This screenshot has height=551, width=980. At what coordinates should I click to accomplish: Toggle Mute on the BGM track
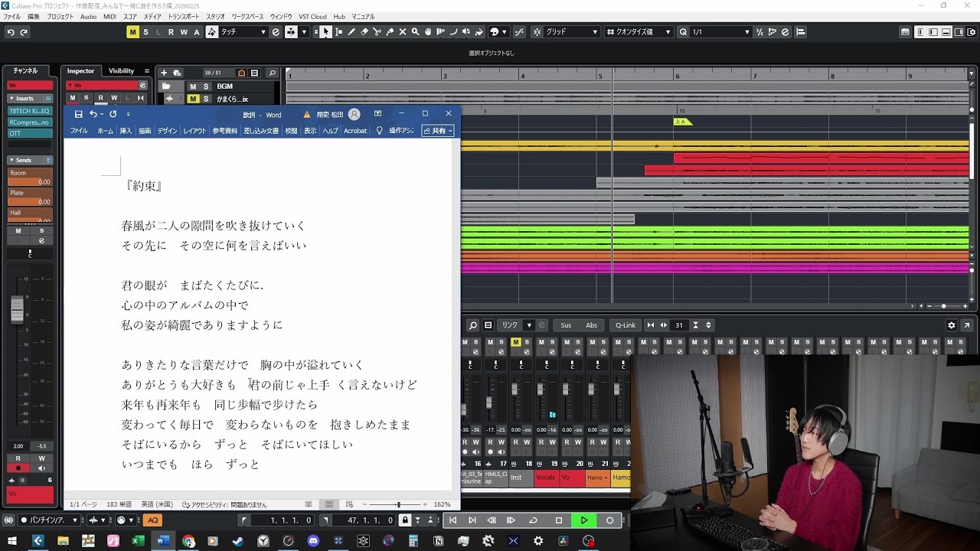193,86
